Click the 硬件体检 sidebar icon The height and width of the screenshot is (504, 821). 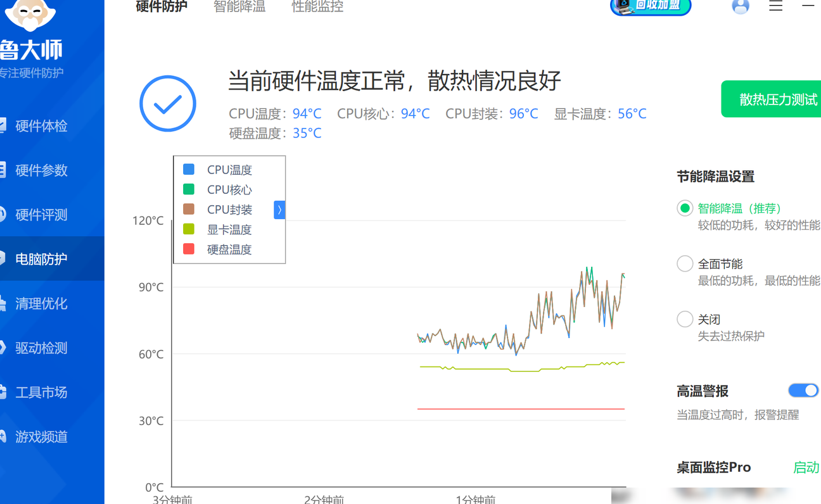click(3, 125)
